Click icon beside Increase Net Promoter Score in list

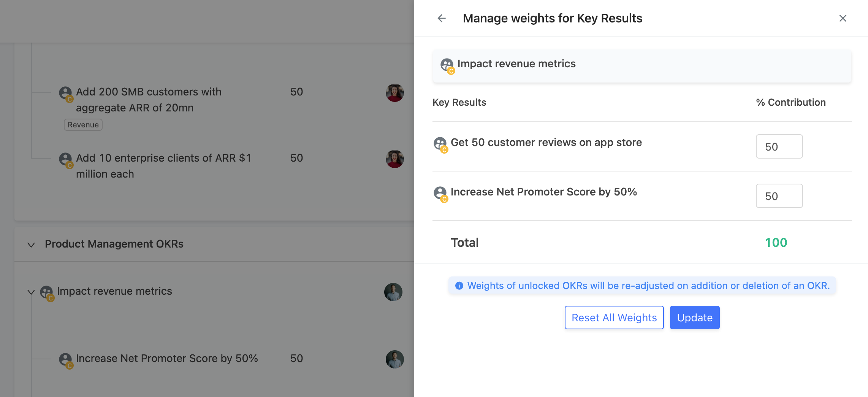coord(66,360)
